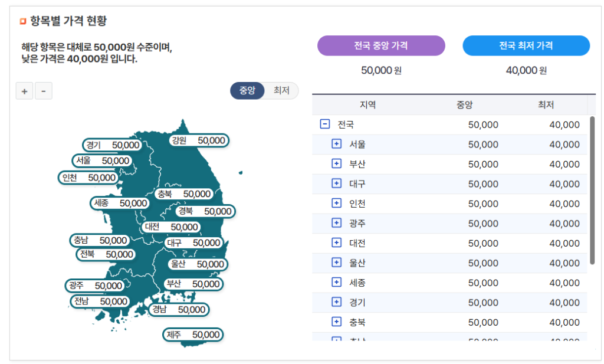This screenshot has width=604, height=364.
Task: Click the 전국 중앙 가격 purple button
Action: 381,45
